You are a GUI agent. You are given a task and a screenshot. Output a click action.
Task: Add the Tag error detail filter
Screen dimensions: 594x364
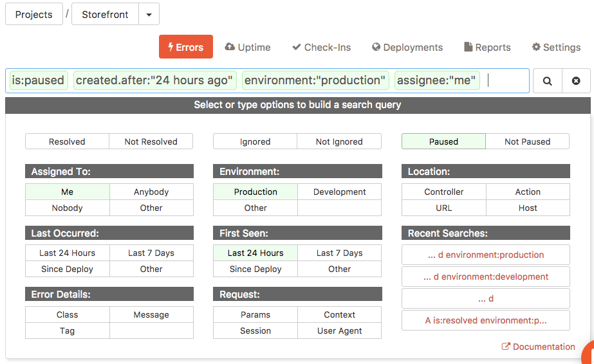pos(68,331)
